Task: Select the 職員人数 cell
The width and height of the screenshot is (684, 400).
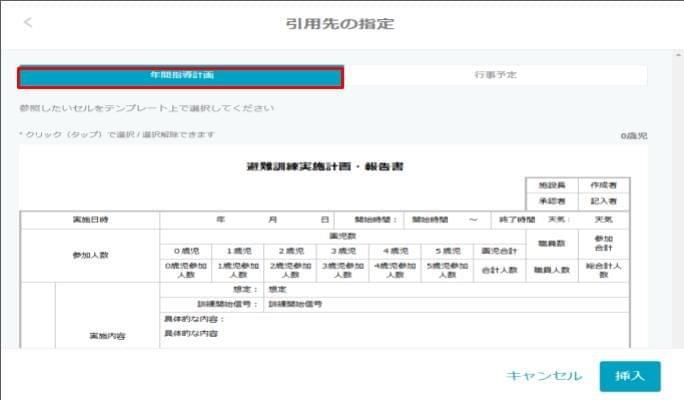Action: tap(552, 269)
